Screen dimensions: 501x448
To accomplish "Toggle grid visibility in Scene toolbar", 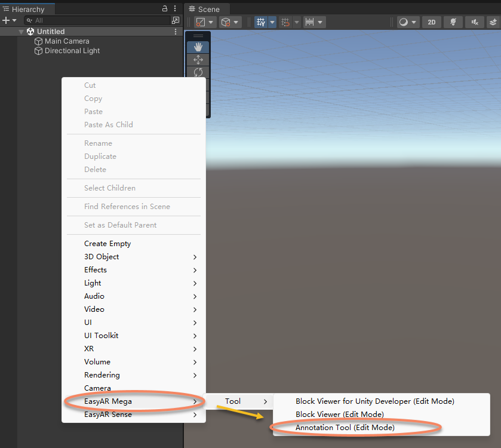I will 261,22.
